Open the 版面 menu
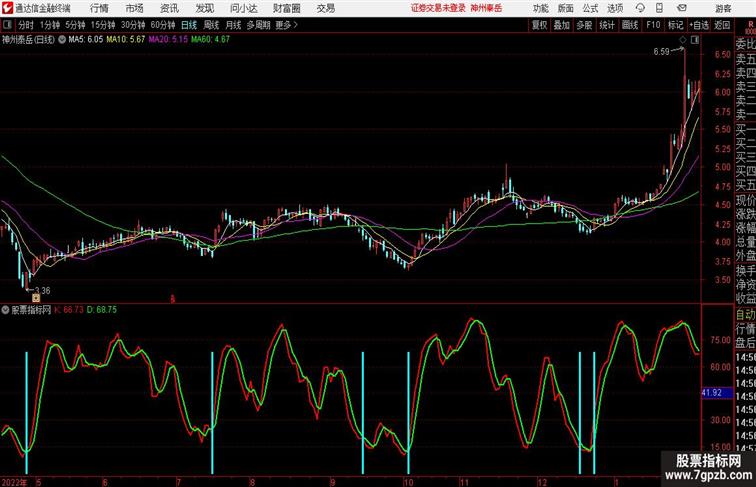The height and width of the screenshot is (487, 756). [x=566, y=8]
